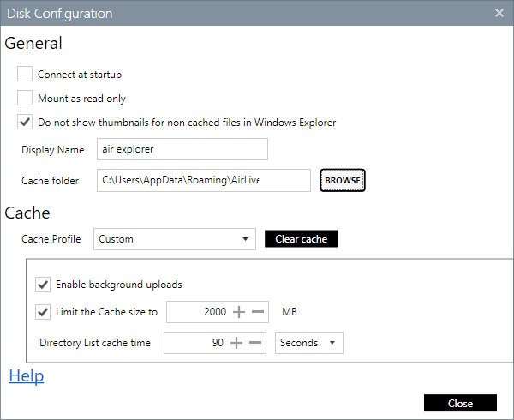
Task: Uncheck Do not show thumbnails option
Action: tap(25, 123)
